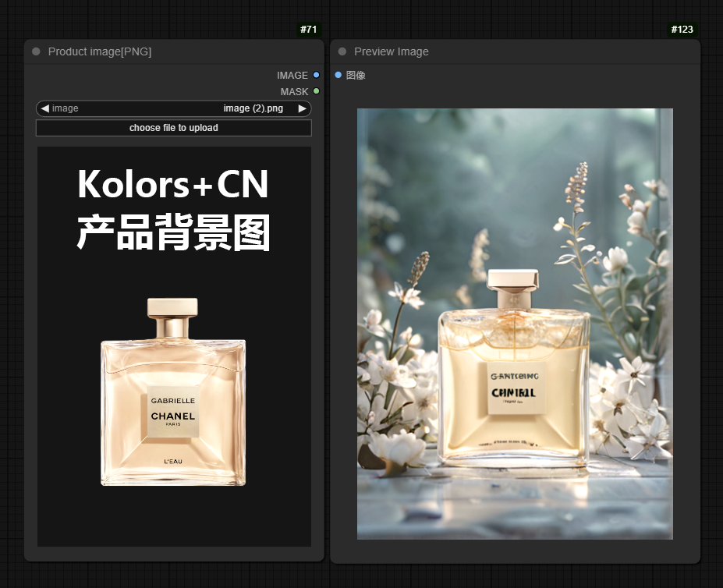The image size is (723, 588).
Task: Click the uploaded Chanel product image thumbnail
Action: click(x=174, y=347)
